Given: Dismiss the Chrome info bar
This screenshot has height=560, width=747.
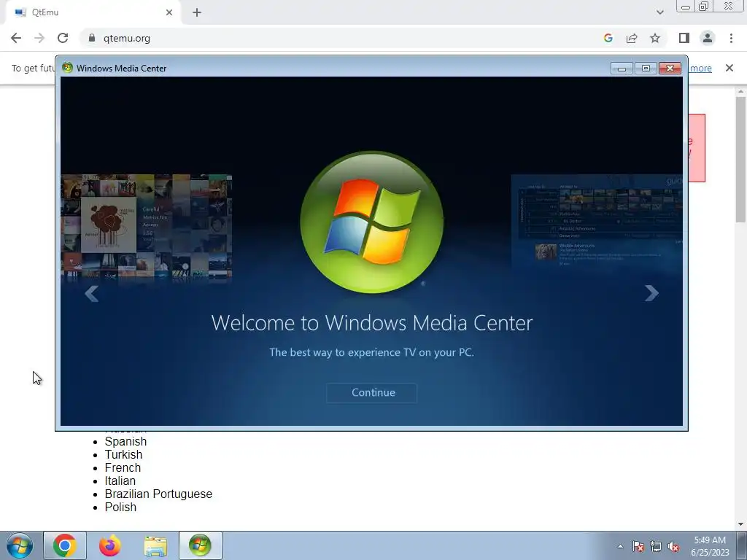Looking at the screenshot, I should [729, 68].
